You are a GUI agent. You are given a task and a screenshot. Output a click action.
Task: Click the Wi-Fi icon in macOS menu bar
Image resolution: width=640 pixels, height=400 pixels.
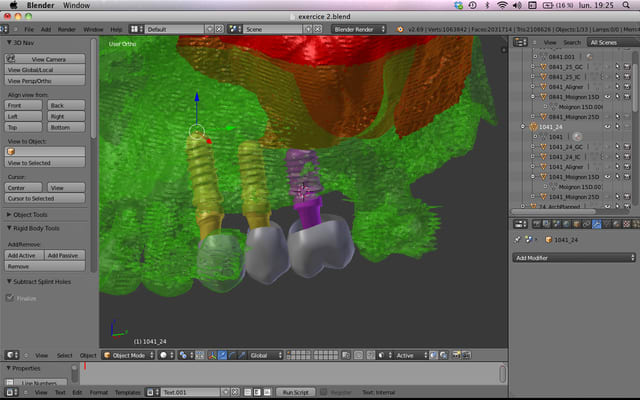click(x=501, y=5)
